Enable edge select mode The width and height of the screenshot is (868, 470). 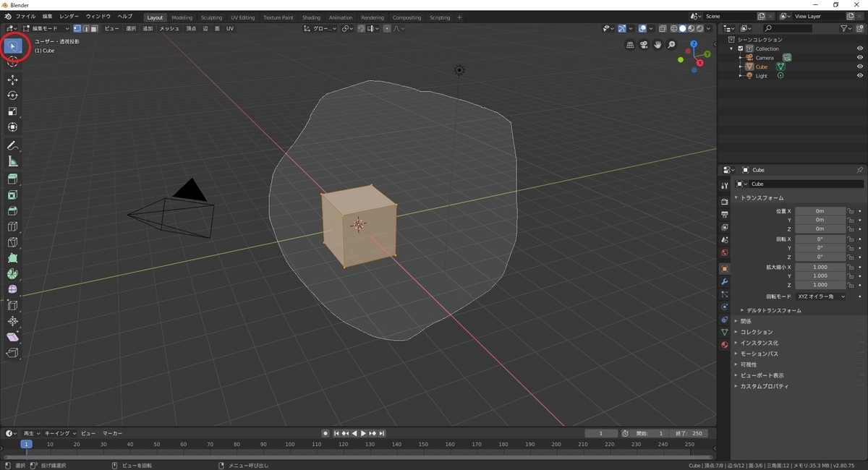click(85, 28)
